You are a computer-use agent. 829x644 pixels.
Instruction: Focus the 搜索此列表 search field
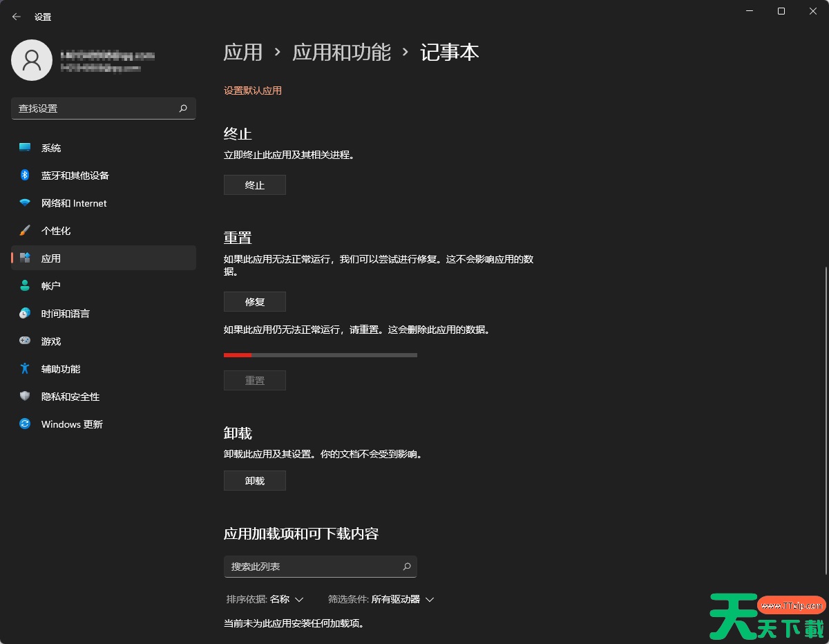pyautogui.click(x=321, y=567)
